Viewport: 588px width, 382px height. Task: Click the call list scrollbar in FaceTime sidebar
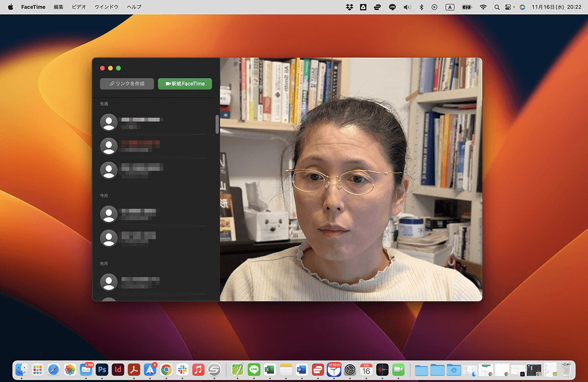(217, 124)
